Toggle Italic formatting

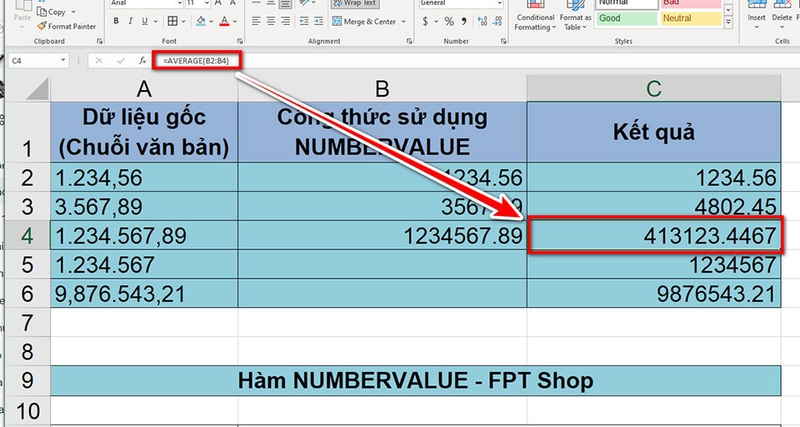click(131, 21)
